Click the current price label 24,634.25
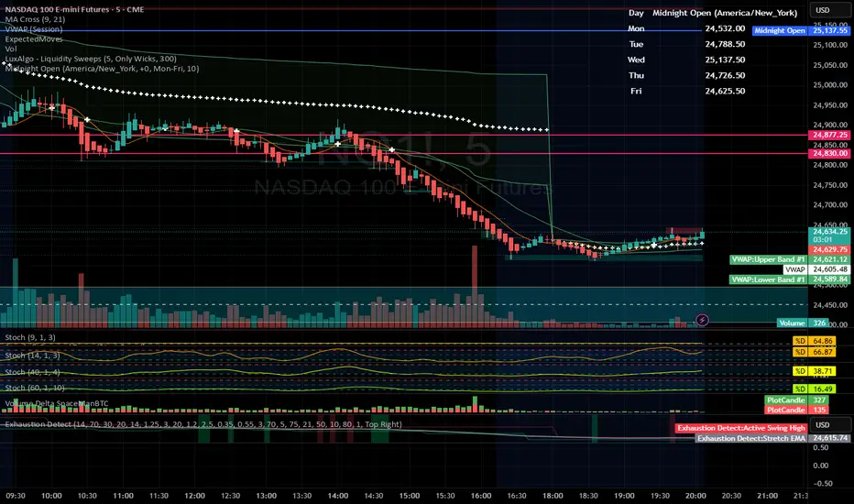 pos(830,232)
